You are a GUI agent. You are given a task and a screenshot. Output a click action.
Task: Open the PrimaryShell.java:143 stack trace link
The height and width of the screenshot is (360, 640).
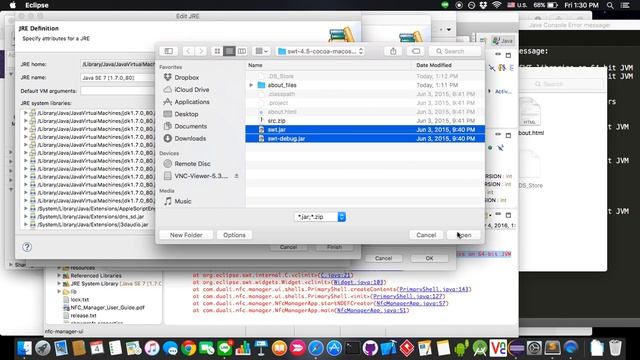coord(433,289)
